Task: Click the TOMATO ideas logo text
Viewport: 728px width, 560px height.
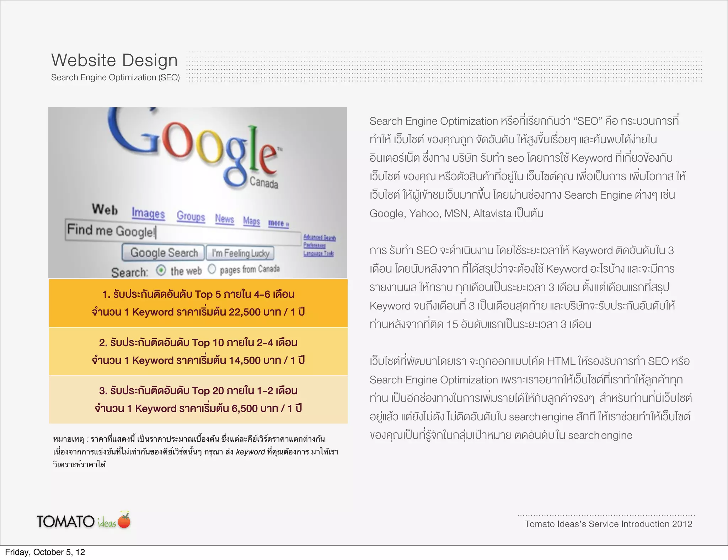Action: click(x=76, y=522)
